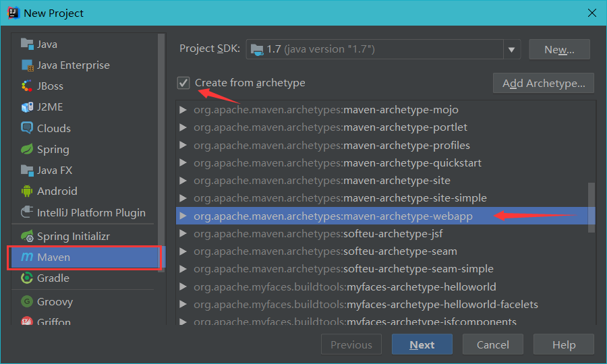
Task: Expand softeu-archetype-seam node arrow
Action: point(183,251)
